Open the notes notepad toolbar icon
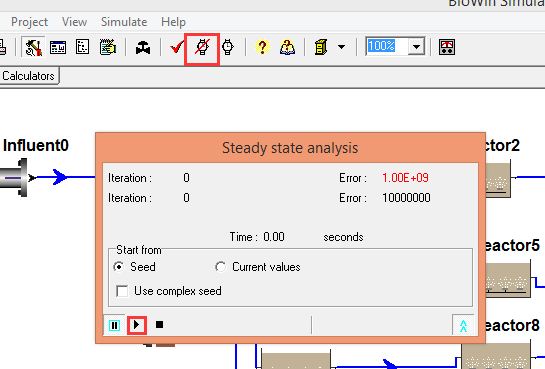Viewport: 545px width, 369px height. pyautogui.click(x=108, y=47)
